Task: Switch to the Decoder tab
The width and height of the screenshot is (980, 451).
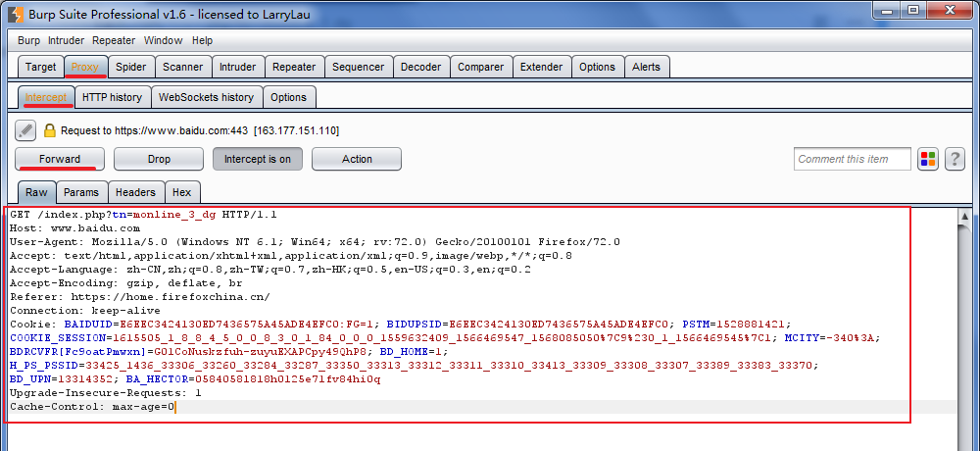Action: 421,67
